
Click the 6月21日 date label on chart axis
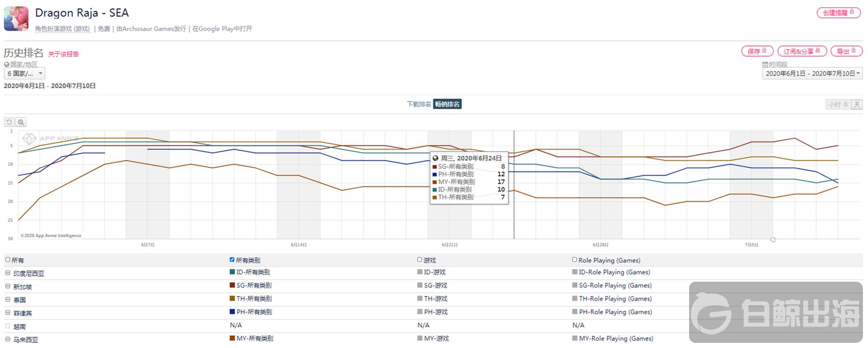click(450, 245)
